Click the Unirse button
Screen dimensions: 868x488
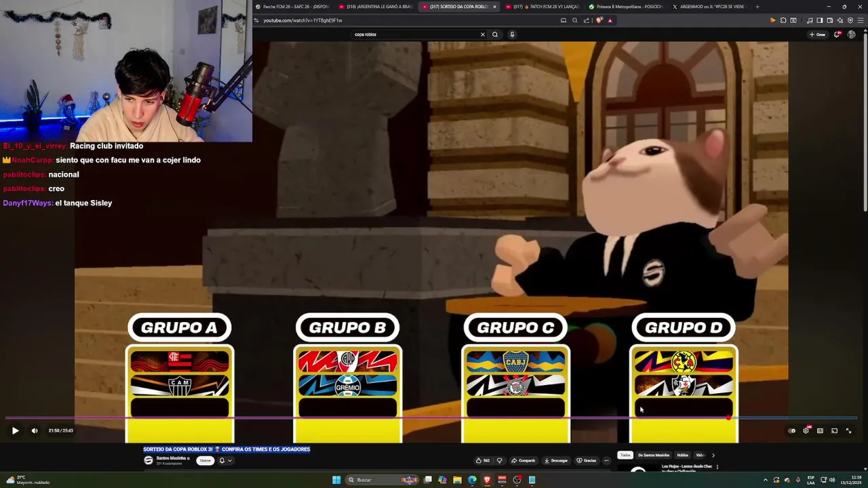205,460
